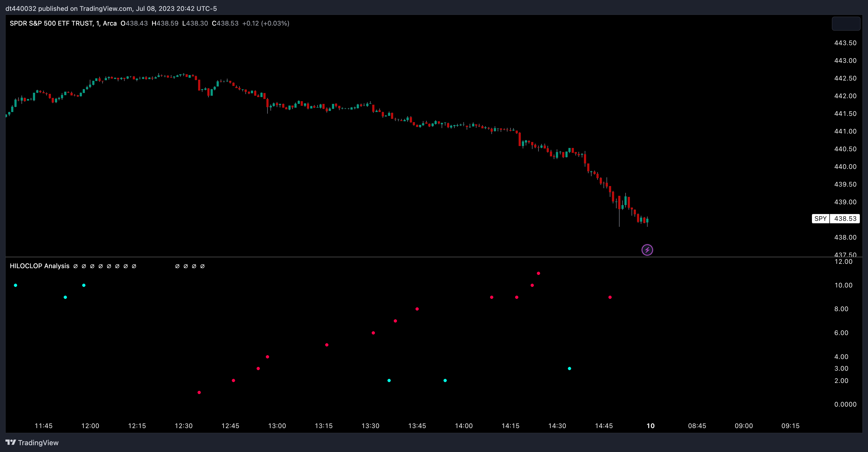868x452 pixels.
Task: Click the SPDR S&P 500 ETF TRUST symbol title
Action: (63, 23)
